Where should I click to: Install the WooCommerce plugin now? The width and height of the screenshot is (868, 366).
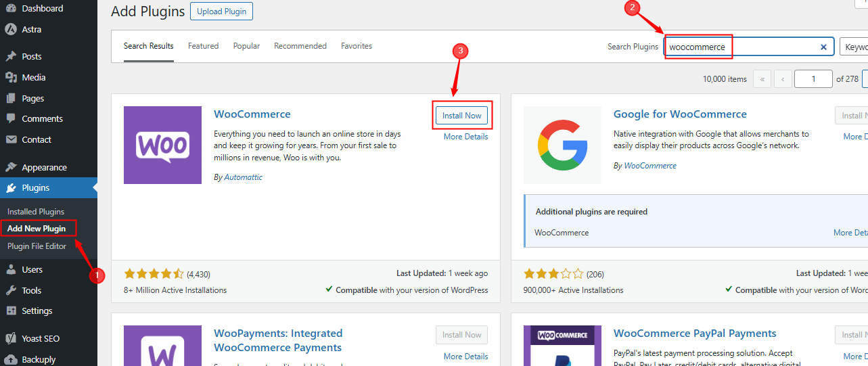click(462, 116)
